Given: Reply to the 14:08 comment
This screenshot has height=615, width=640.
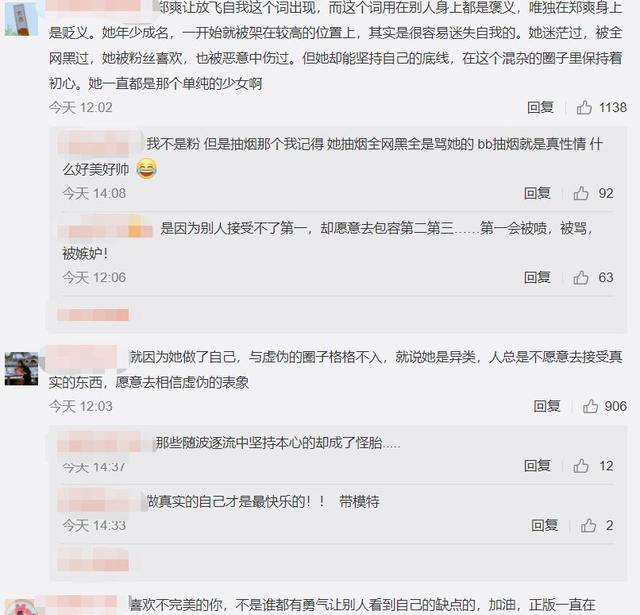Looking at the screenshot, I should 537,193.
